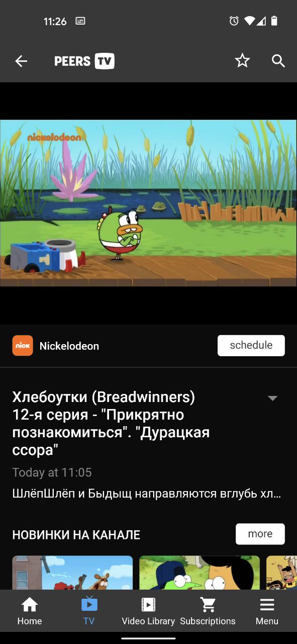Screen dimensions: 297x644
Task: Tap the Nickelodeon video player
Action: 148,203
